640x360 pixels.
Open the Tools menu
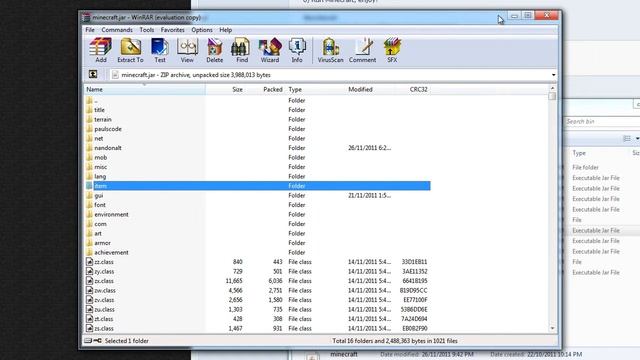147,30
